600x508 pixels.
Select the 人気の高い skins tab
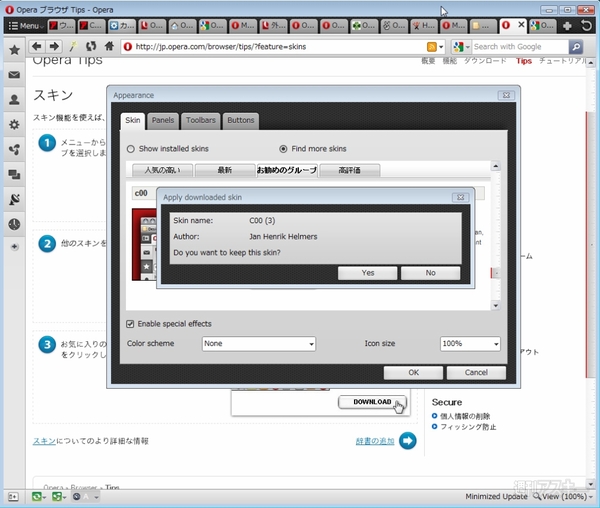pyautogui.click(x=162, y=170)
